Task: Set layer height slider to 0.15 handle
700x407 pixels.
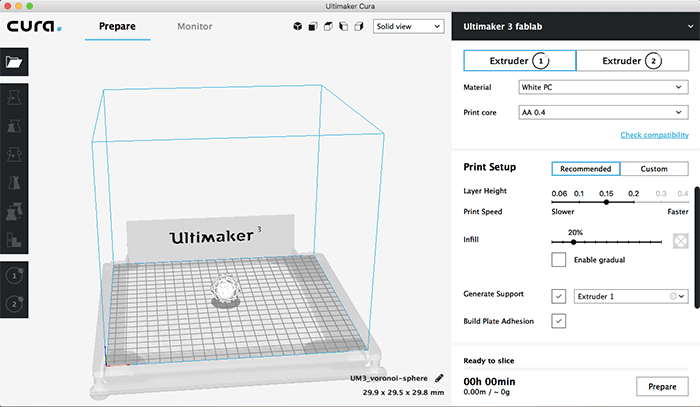Action: [606, 202]
